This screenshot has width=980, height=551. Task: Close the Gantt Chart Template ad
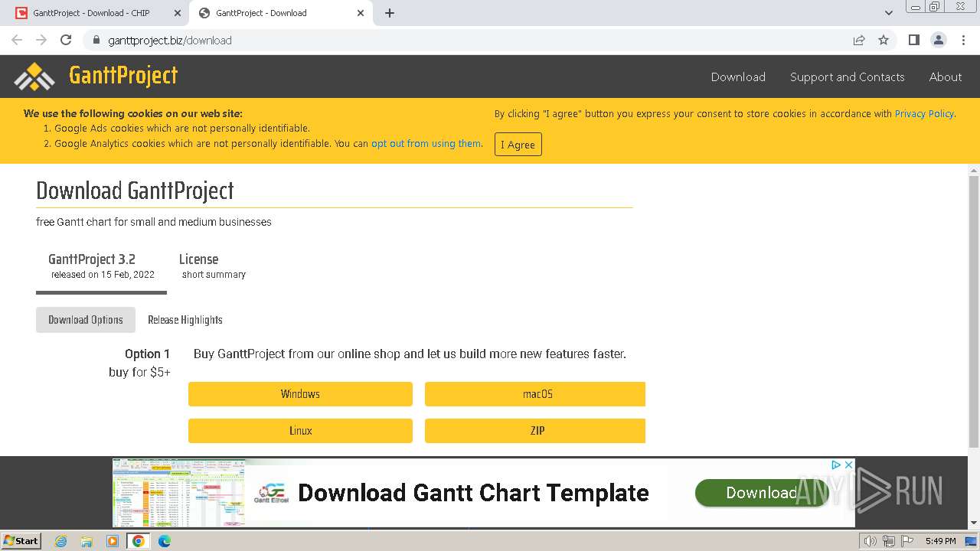point(848,465)
